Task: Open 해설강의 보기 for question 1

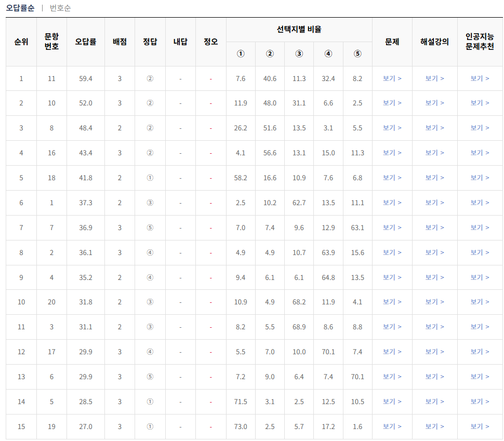Action: pyautogui.click(x=434, y=203)
